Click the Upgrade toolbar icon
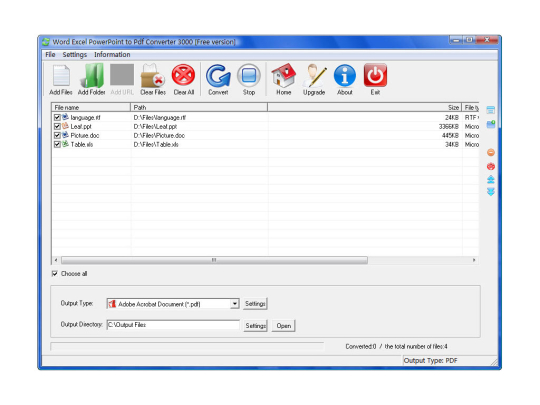The height and width of the screenshot is (405, 540). click(x=314, y=75)
